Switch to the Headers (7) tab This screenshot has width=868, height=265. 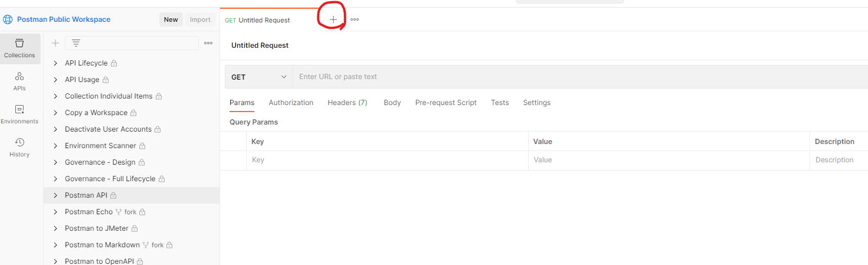click(x=348, y=103)
